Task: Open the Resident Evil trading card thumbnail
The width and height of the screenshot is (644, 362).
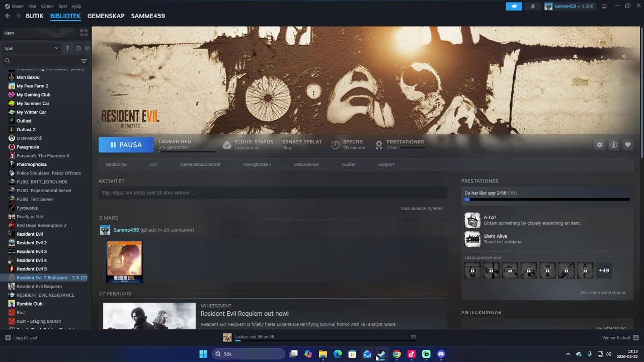Action: point(125,261)
